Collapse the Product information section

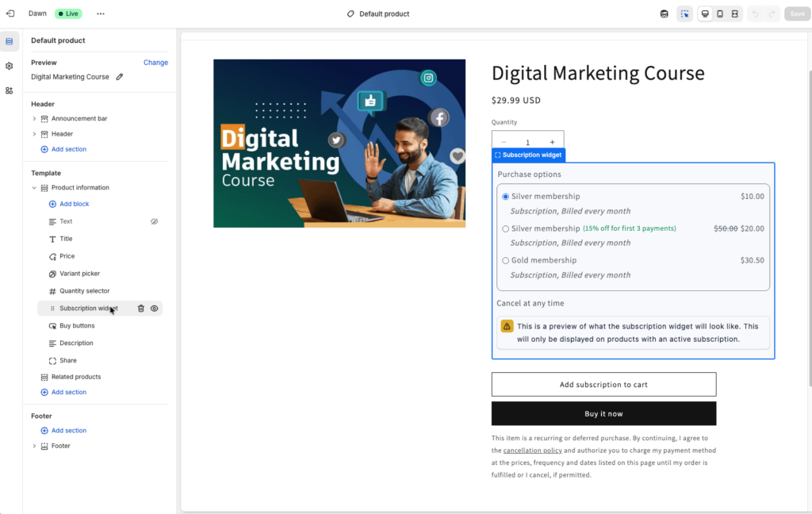pyautogui.click(x=34, y=188)
